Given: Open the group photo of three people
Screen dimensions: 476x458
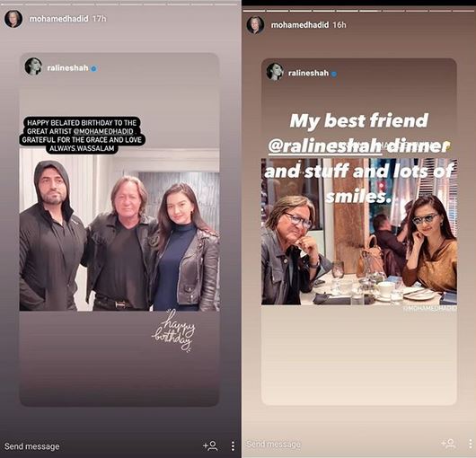Looking at the screenshot, I should coord(119,230).
